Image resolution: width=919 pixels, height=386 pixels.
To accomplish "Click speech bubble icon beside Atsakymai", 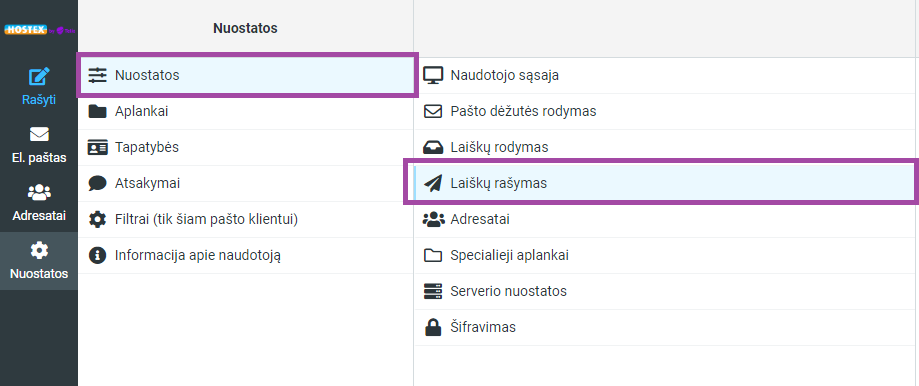I will pyautogui.click(x=97, y=183).
